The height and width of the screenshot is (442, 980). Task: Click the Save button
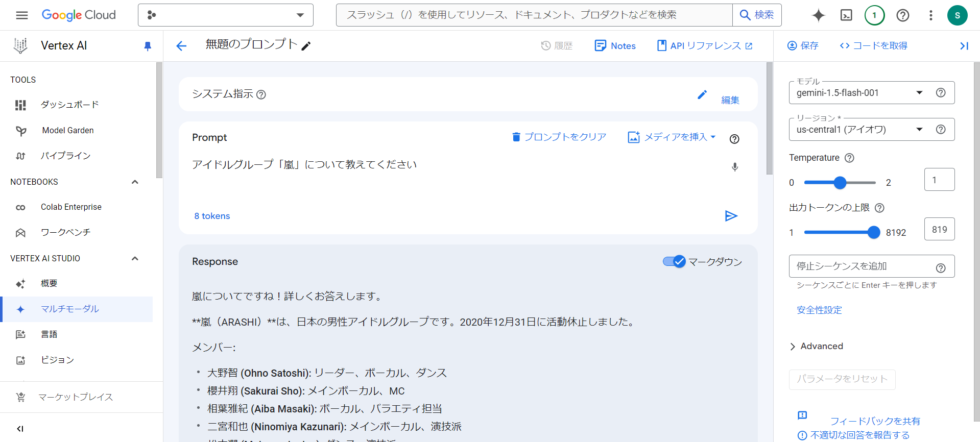[803, 46]
